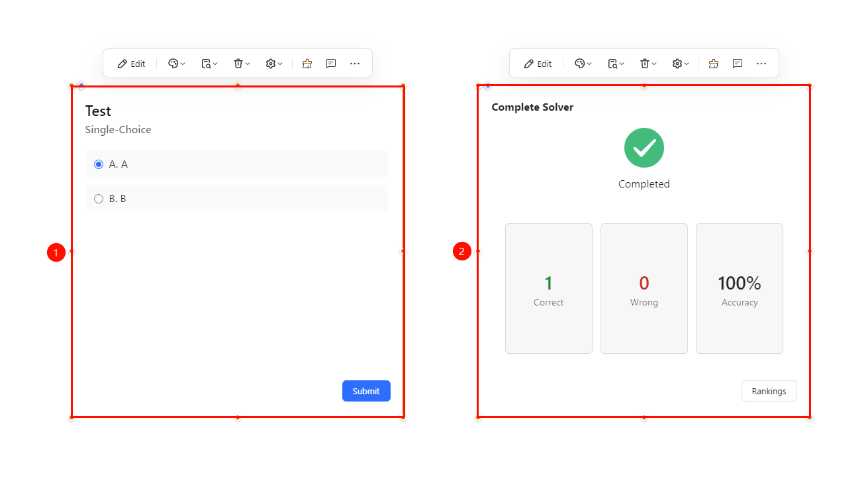Open the Rankings button

[x=769, y=391]
